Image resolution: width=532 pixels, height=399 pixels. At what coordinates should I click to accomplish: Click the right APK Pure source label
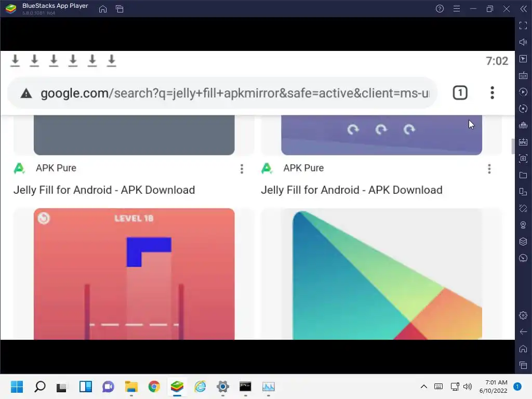point(303,168)
